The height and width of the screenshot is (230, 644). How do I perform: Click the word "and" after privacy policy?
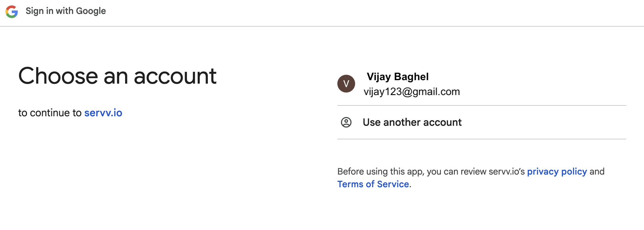tap(597, 171)
